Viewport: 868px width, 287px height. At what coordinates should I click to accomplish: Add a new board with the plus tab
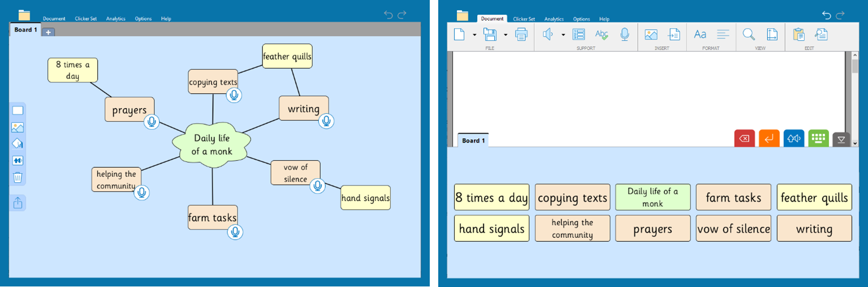point(49,32)
